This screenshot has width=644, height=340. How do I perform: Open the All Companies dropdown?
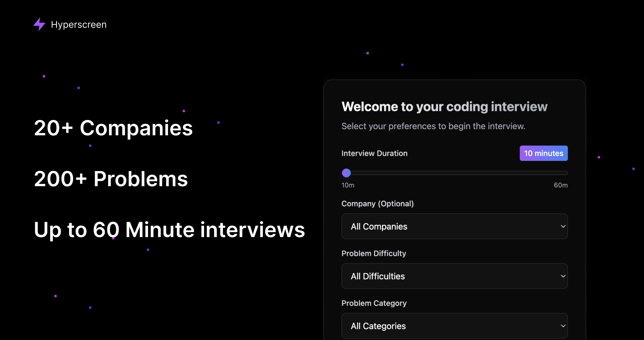point(454,226)
